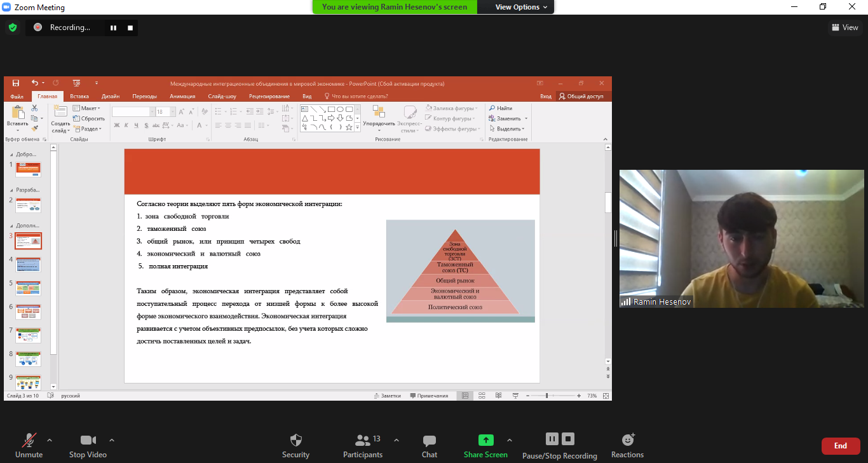Pause recording from top Recording indicator
The height and width of the screenshot is (463, 868).
[x=114, y=28]
